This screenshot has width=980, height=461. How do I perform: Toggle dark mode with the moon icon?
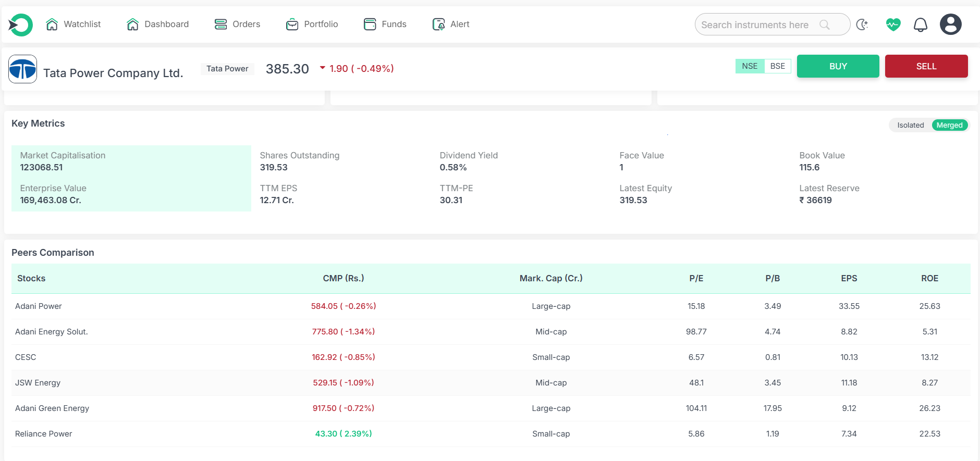point(862,24)
